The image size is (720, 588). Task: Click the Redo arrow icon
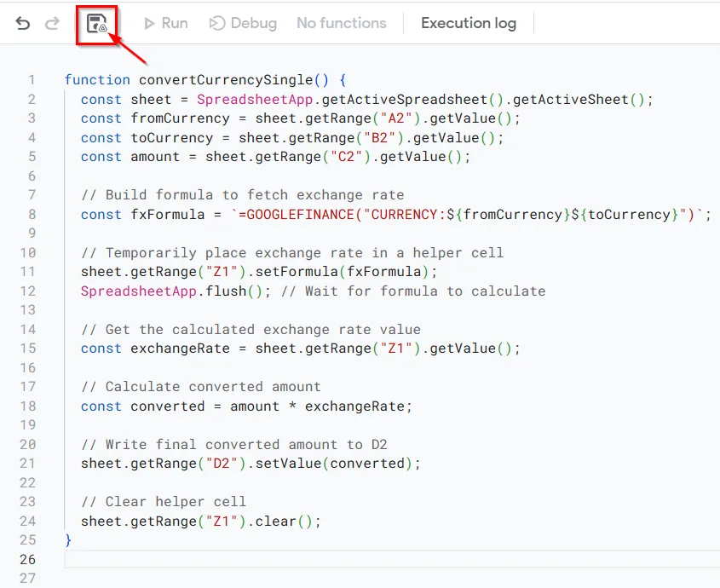[52, 23]
